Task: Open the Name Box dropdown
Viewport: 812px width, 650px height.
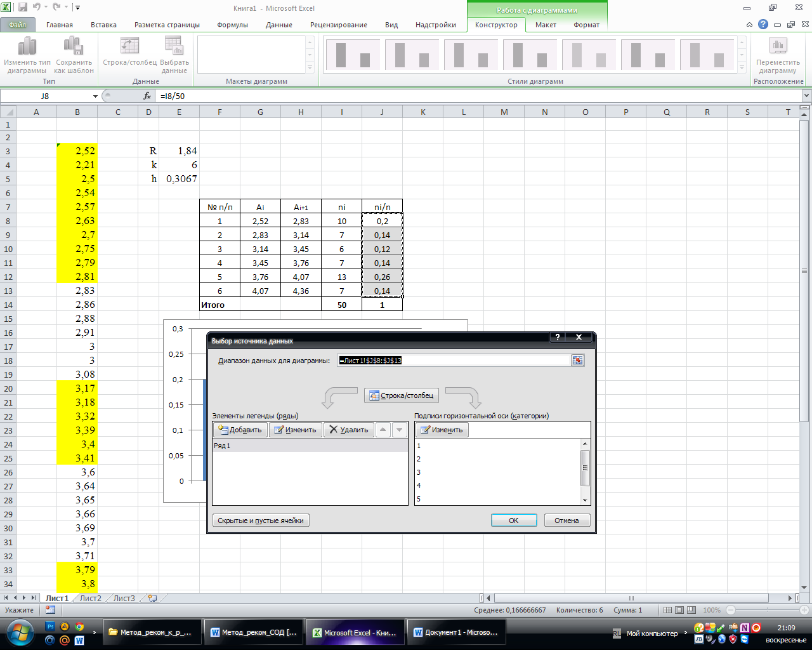Action: (x=95, y=96)
